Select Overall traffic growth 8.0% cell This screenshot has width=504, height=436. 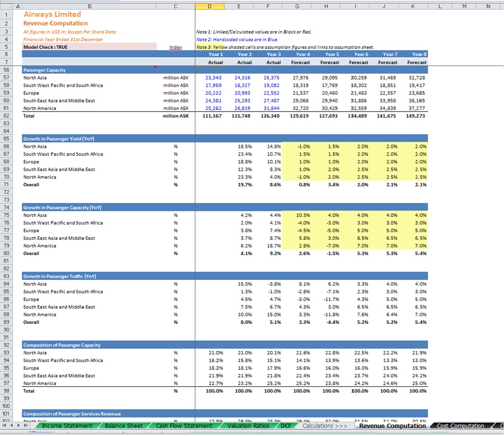point(239,322)
